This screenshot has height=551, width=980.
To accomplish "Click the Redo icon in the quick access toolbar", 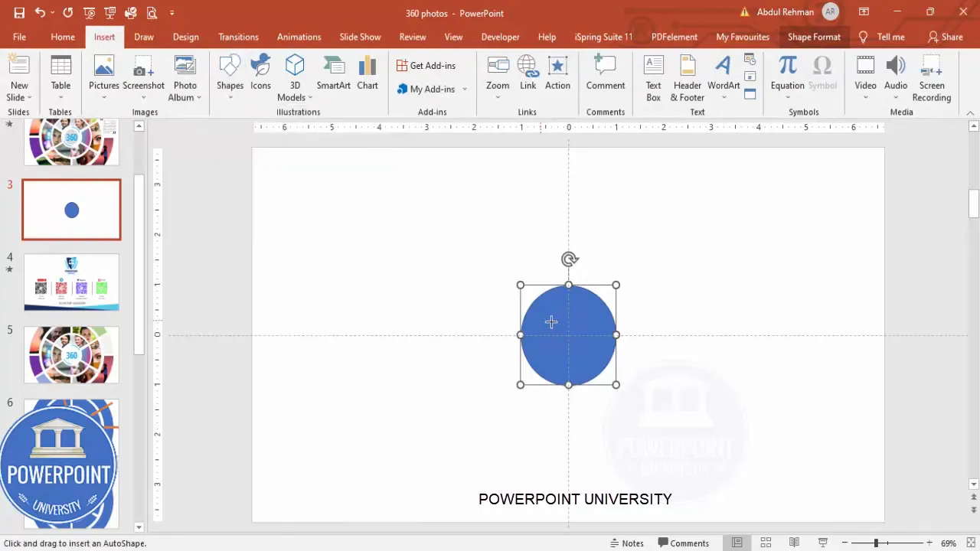I will pos(68,12).
